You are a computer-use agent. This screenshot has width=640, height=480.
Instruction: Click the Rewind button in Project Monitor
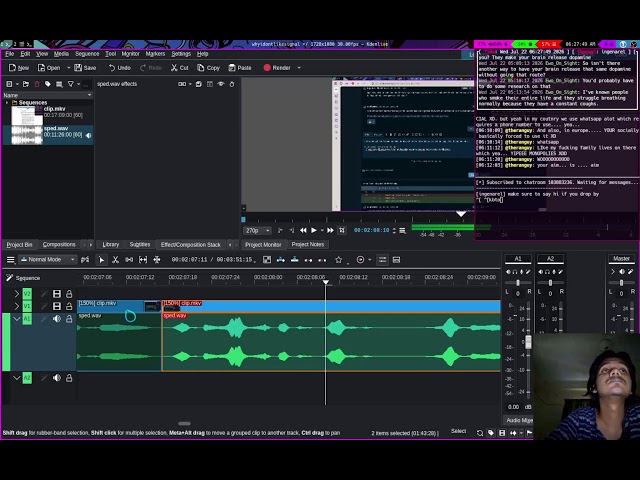point(303,230)
